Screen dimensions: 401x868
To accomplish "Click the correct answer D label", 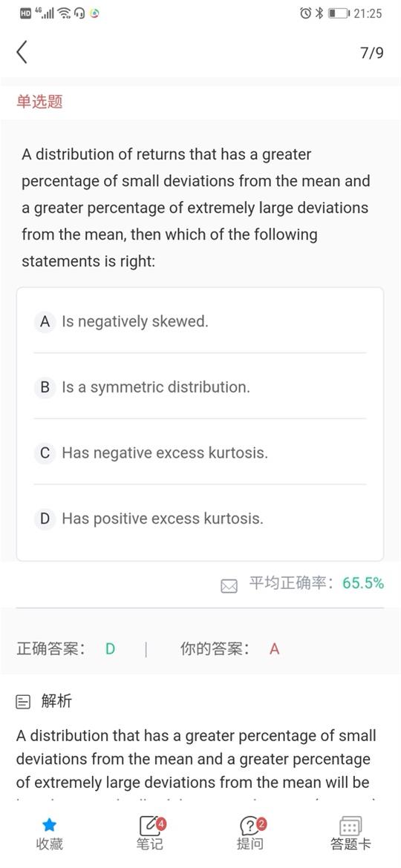I will [x=110, y=649].
